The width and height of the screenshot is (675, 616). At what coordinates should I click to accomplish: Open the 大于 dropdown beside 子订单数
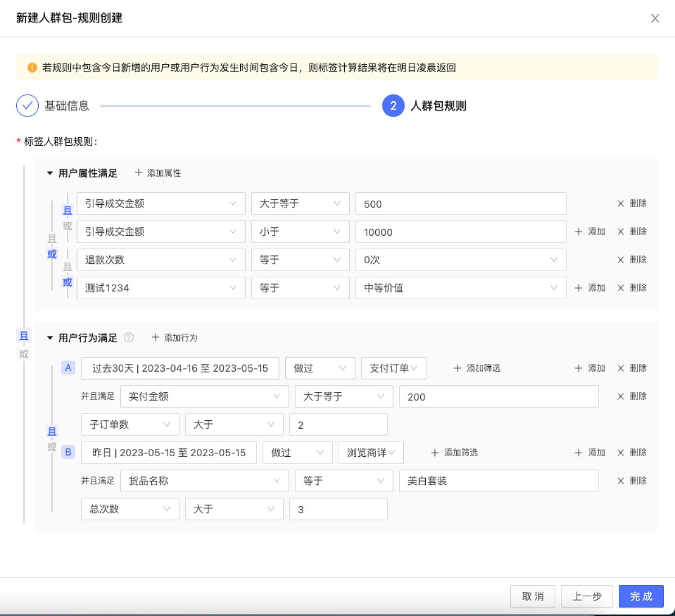pos(234,425)
